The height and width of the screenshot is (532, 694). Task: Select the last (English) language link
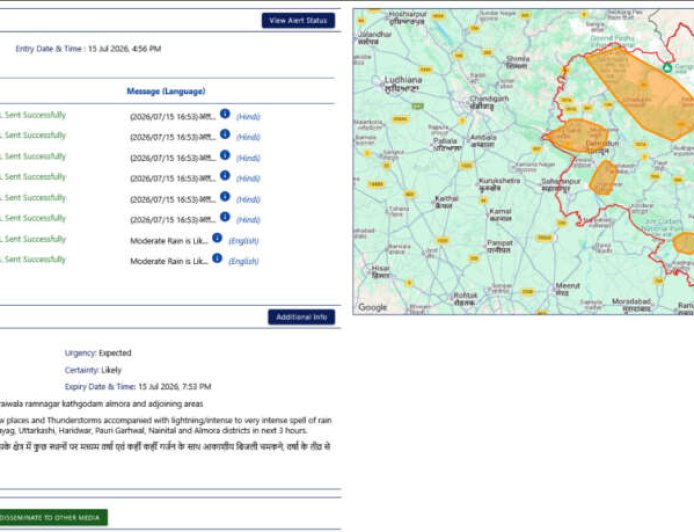pyautogui.click(x=243, y=262)
